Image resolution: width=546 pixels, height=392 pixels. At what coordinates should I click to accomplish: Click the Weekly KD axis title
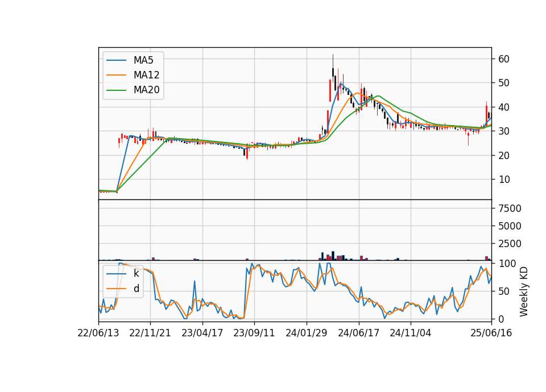524,291
